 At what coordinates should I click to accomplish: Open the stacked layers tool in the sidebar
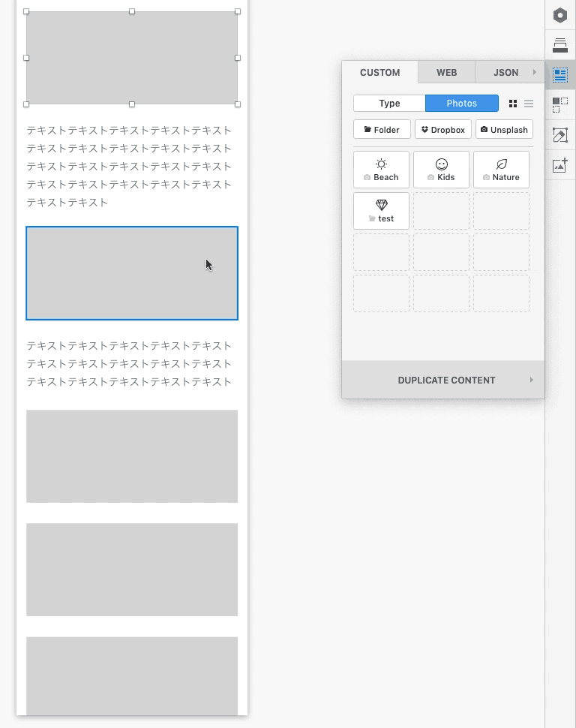(x=560, y=45)
